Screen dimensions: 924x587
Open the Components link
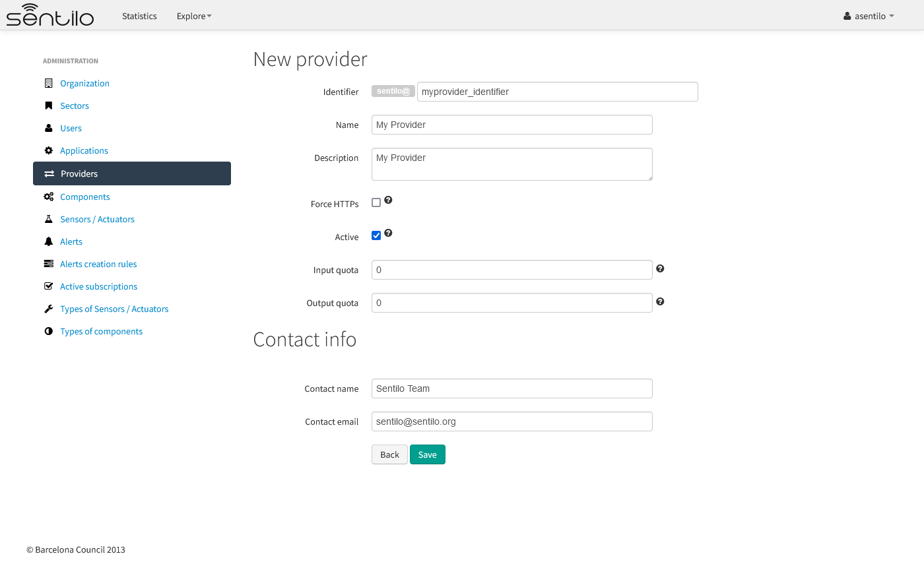click(85, 197)
